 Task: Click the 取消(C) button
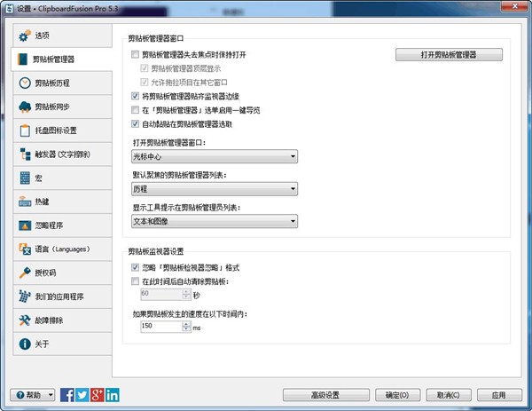[x=449, y=395]
